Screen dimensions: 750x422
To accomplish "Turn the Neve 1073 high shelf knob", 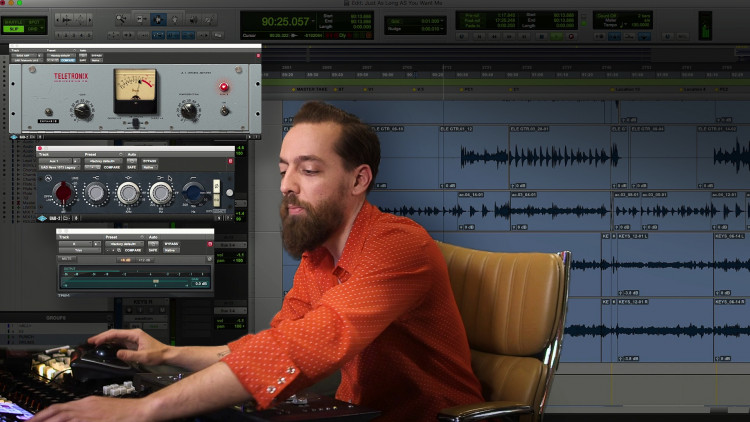I will 96,193.
